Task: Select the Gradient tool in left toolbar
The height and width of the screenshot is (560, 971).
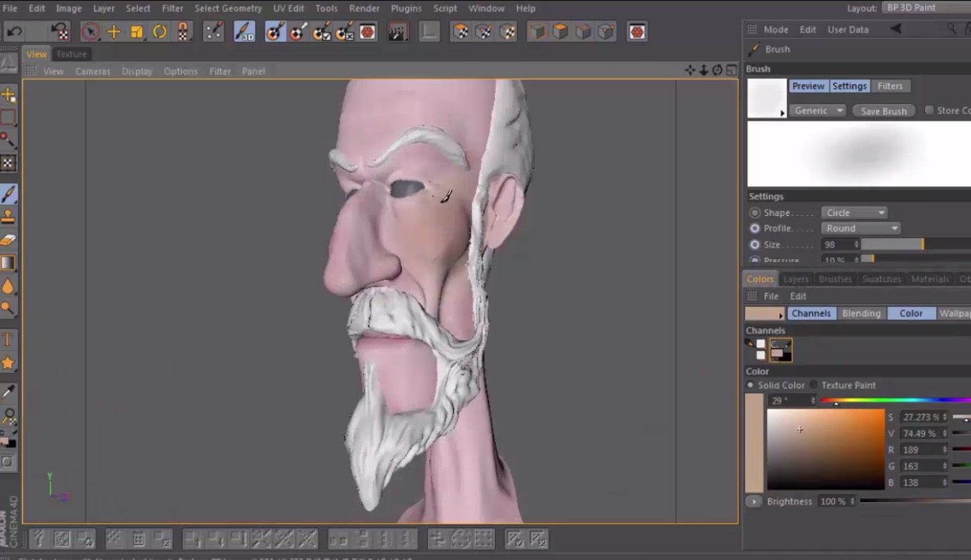Action: click(x=8, y=263)
